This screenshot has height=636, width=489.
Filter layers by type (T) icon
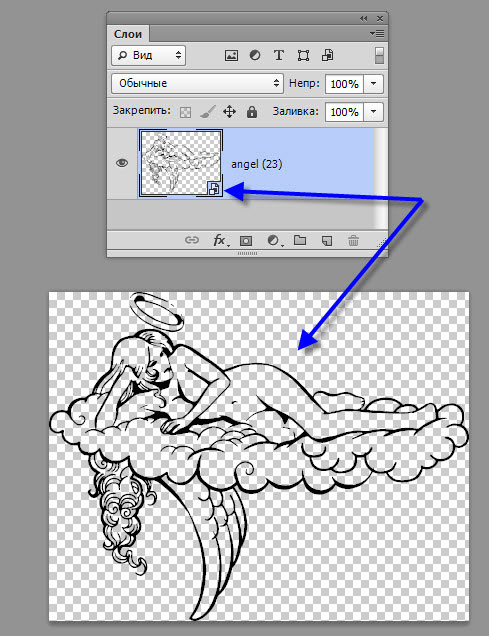pyautogui.click(x=279, y=55)
